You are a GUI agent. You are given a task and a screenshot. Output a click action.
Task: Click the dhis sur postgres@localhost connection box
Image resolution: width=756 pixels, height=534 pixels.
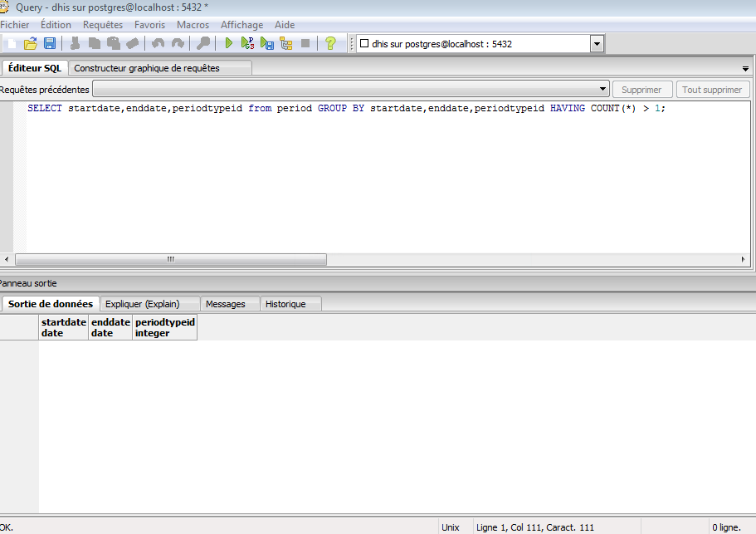[474, 44]
